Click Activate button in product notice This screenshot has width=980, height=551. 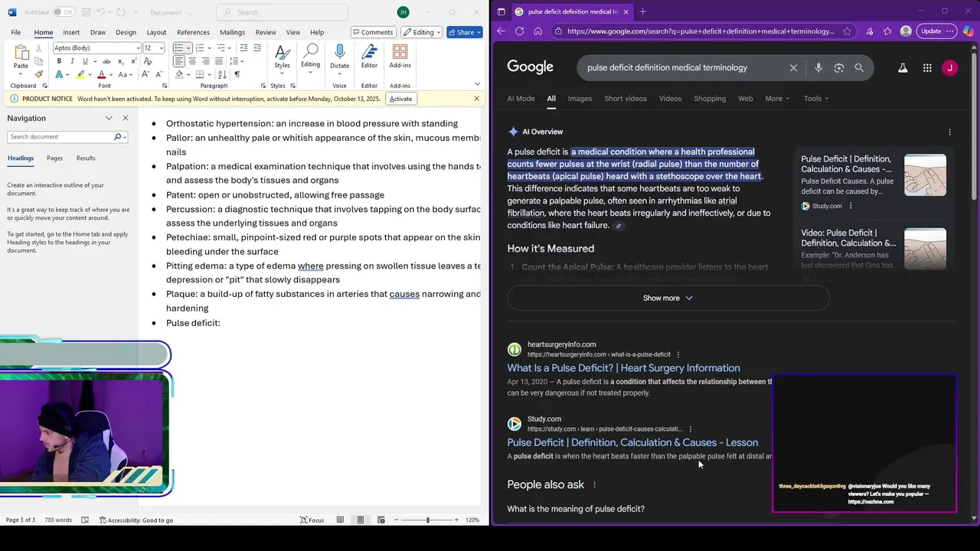(x=400, y=99)
